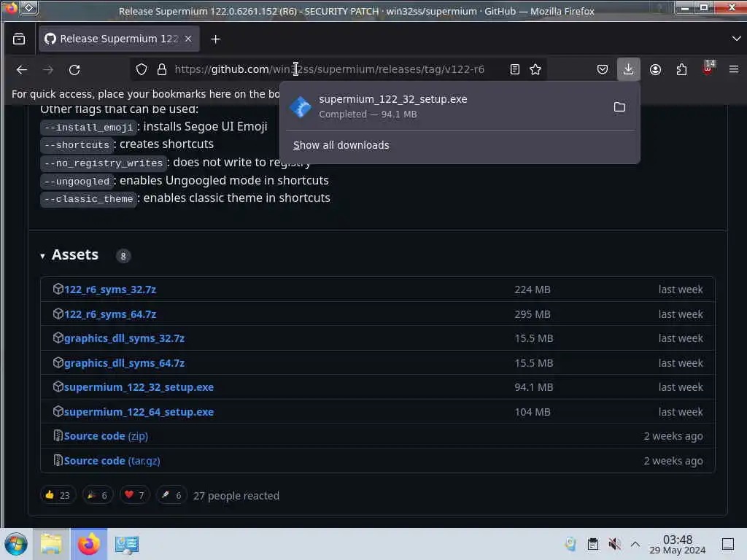Open the clock showing 03:48
The image size is (747, 560).
678,544
